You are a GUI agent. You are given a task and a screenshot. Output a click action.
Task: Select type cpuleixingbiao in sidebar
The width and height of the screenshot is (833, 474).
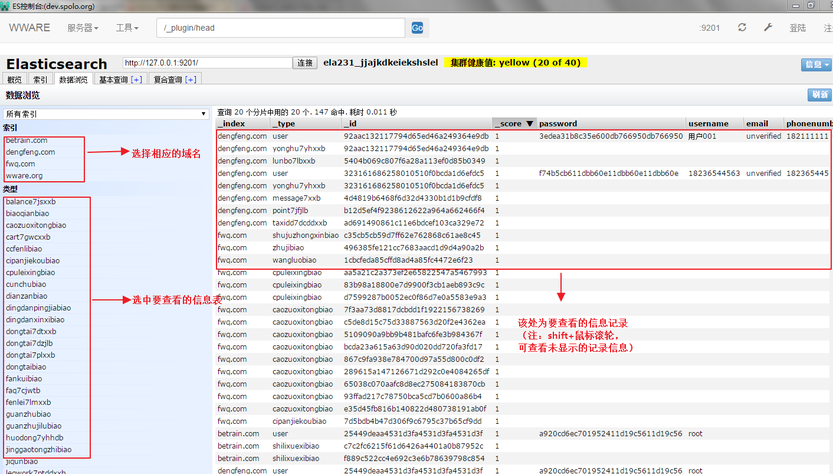point(30,272)
